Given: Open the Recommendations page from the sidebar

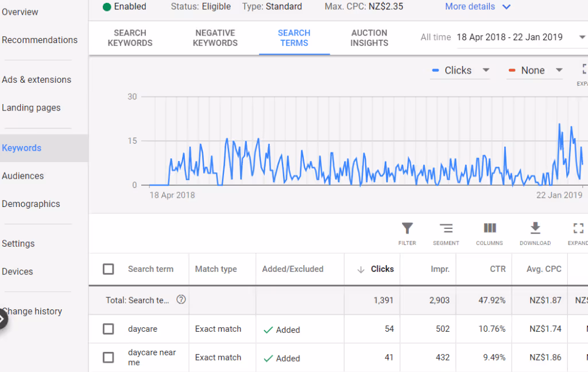Looking at the screenshot, I should (40, 40).
